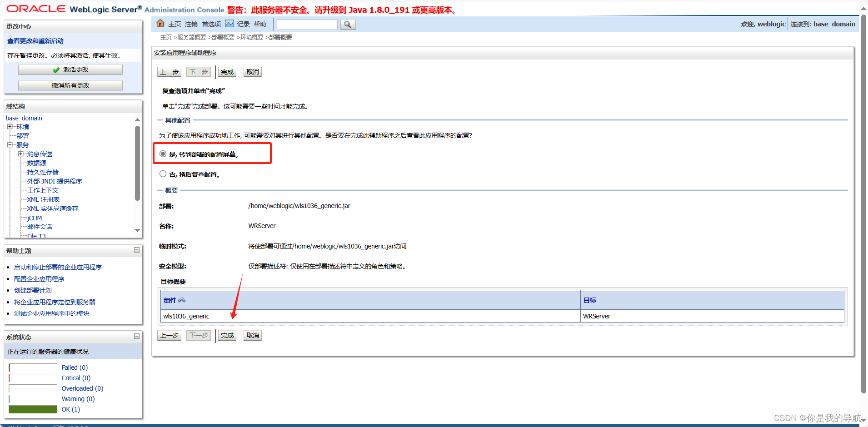
Task: Collapse the 系统状态 panel via its minus icon
Action: click(136, 336)
